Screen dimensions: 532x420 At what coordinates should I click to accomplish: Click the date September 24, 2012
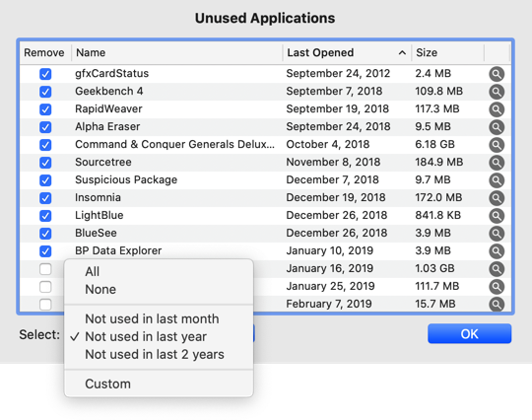338,73
